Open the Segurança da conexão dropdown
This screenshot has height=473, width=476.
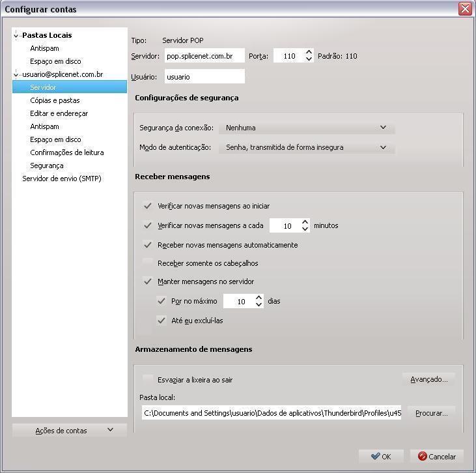click(x=307, y=128)
